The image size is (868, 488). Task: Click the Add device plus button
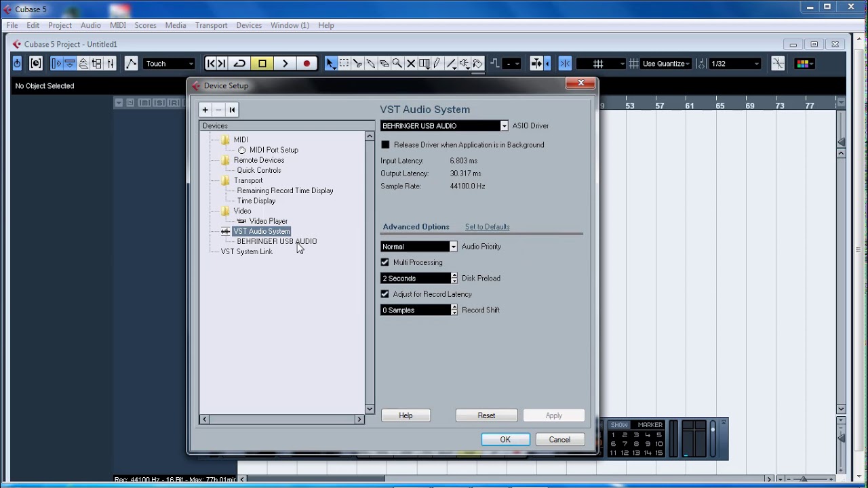click(x=205, y=110)
